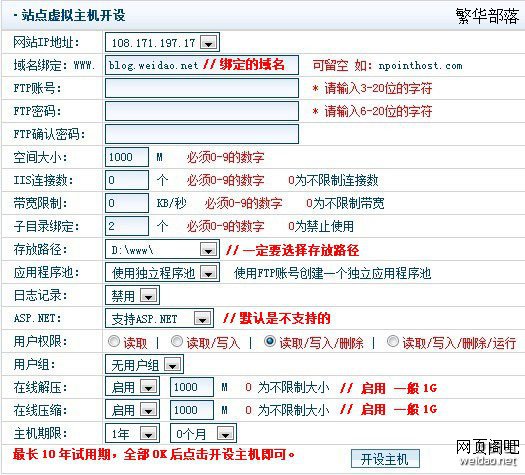Select the 读取/写入 permission radio
Screen dimensions: 525x475
pos(177,341)
